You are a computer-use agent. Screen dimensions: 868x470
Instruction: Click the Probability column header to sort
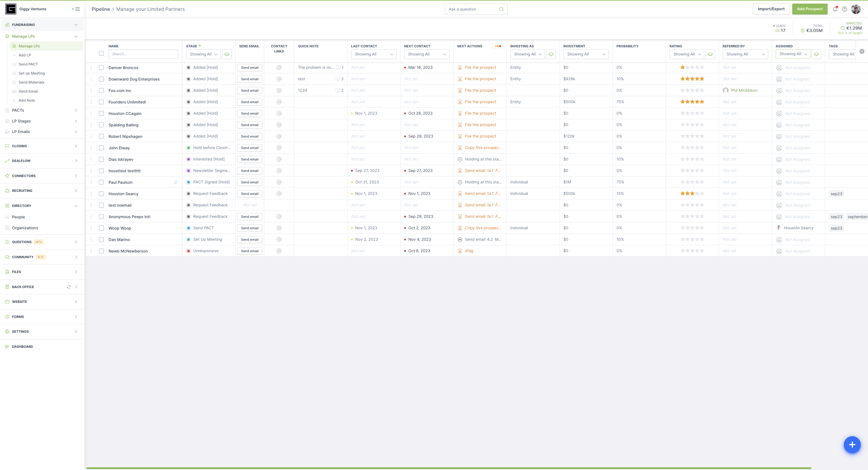point(627,46)
